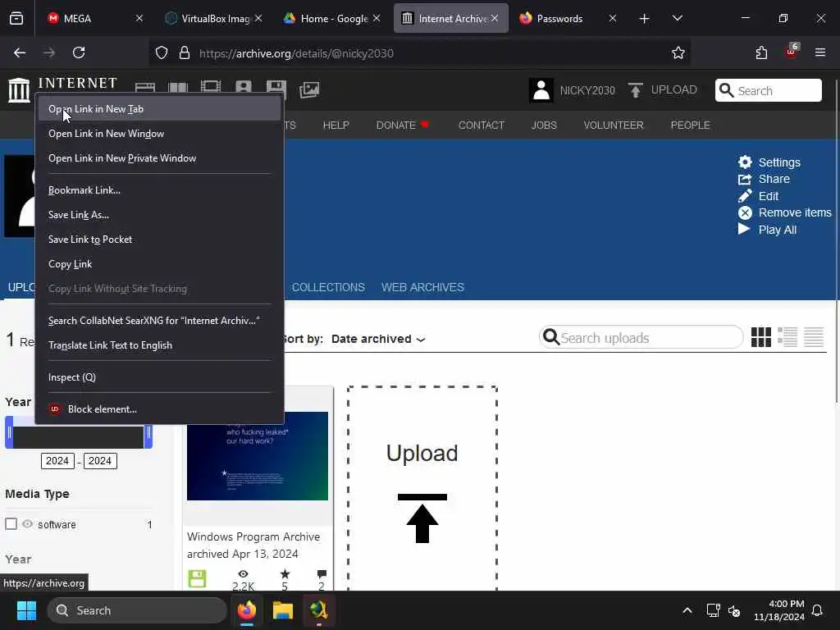Click the NICKY2030 user avatar icon

click(541, 90)
